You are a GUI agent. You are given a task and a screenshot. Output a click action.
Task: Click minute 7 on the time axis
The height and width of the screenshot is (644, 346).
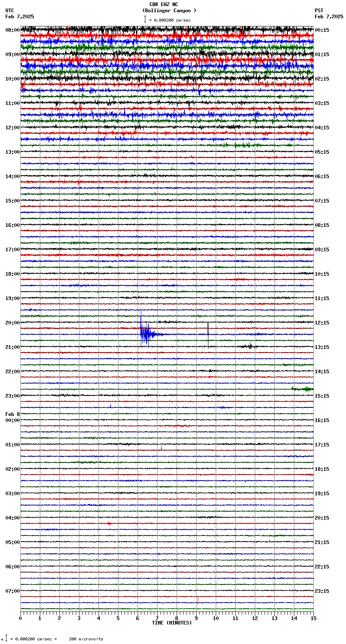tap(157, 618)
